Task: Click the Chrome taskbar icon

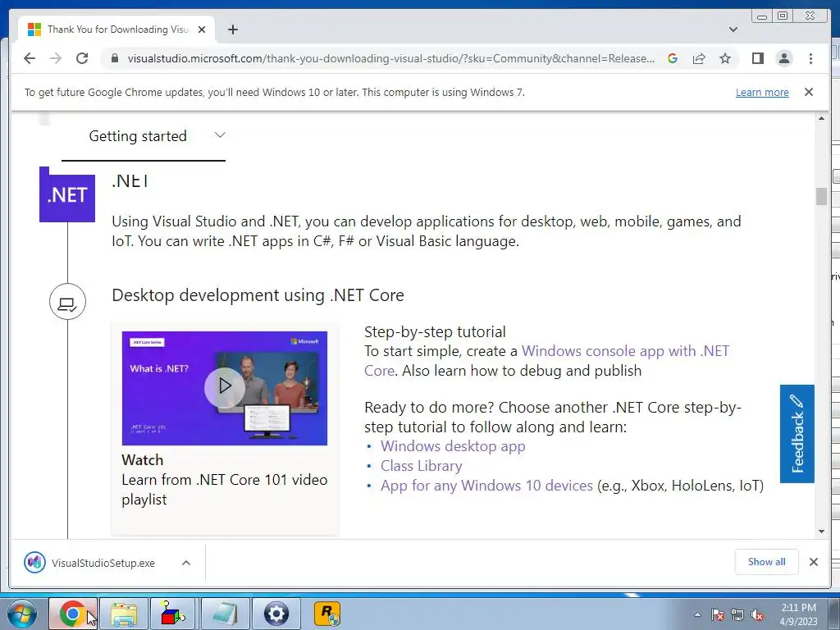Action: pyautogui.click(x=73, y=614)
